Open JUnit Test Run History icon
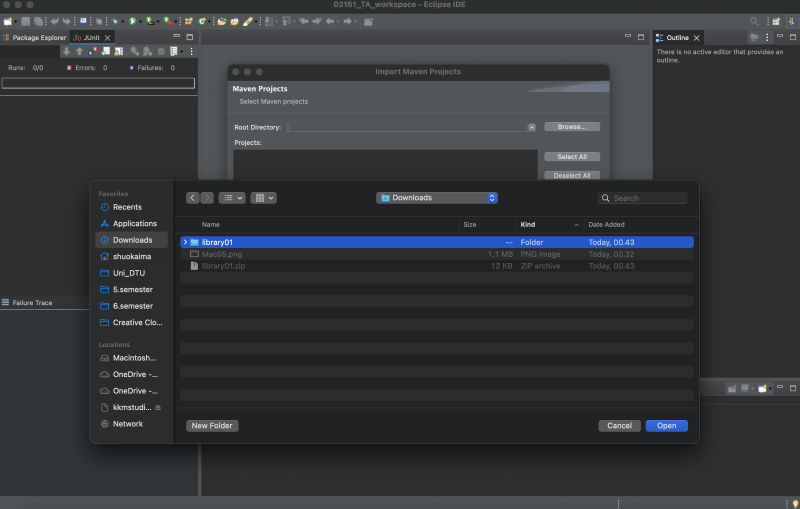800x509 pixels. (173, 51)
